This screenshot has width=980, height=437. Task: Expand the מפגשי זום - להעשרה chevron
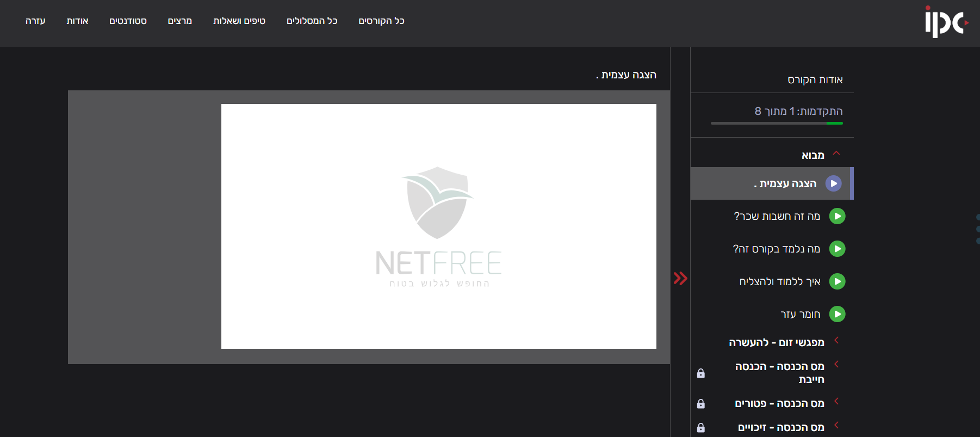[836, 340]
